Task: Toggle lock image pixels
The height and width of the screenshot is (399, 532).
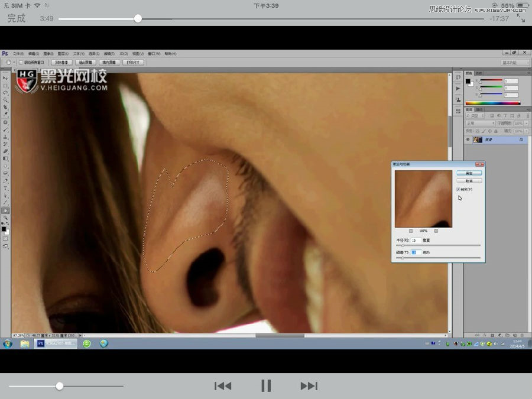Action: (x=484, y=131)
